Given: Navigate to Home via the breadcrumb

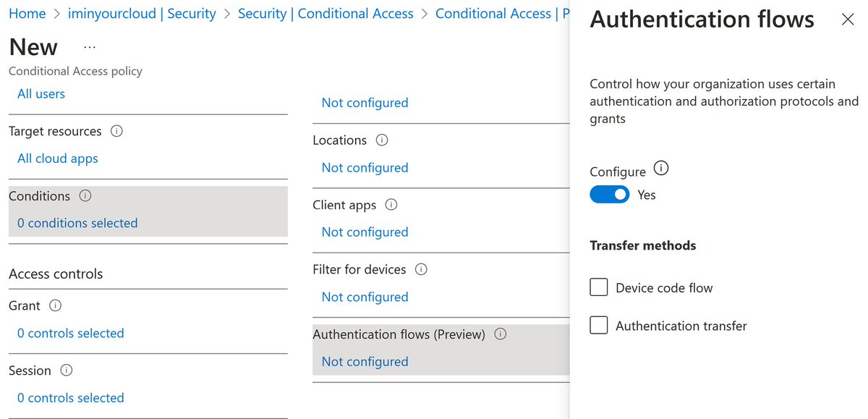Looking at the screenshot, I should click(27, 13).
